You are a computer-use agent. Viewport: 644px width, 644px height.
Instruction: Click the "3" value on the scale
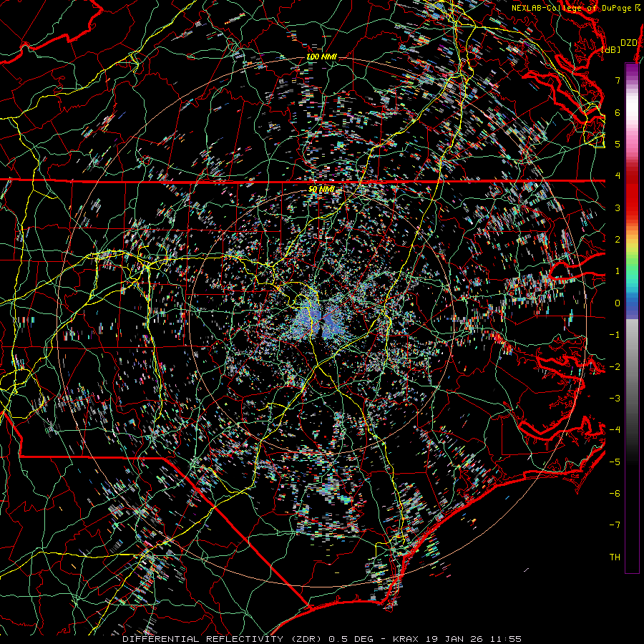[x=618, y=208]
